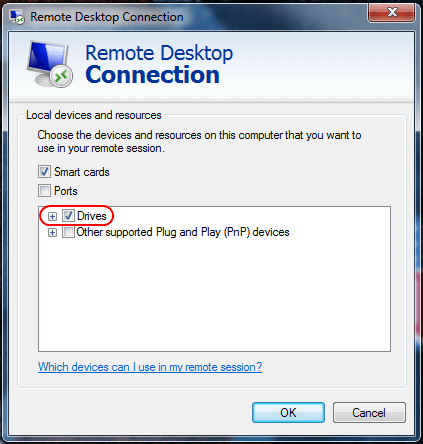Click the large Remote Desktop monitor logo
Image resolution: width=423 pixels, height=444 pixels.
click(50, 64)
